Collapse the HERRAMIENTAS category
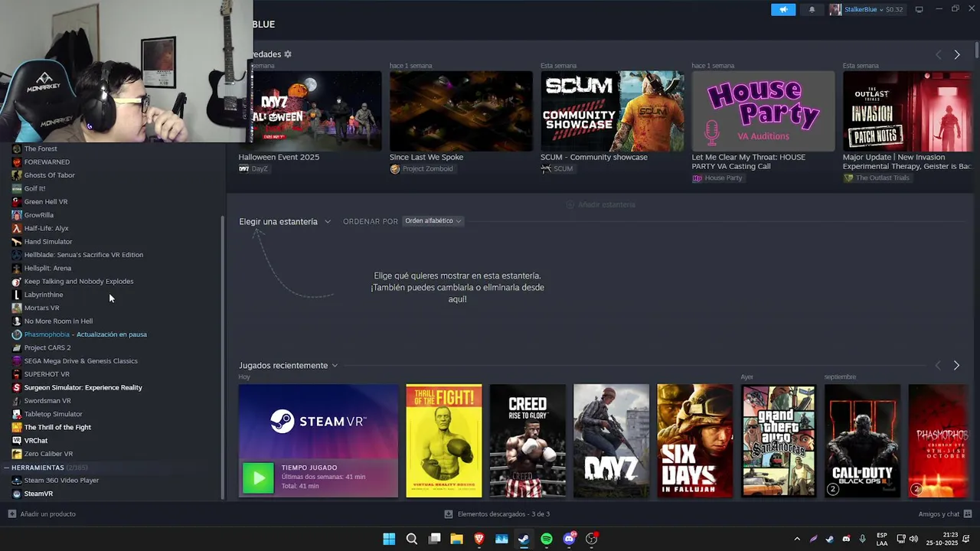Screen dimensions: 980x551 pos(6,468)
